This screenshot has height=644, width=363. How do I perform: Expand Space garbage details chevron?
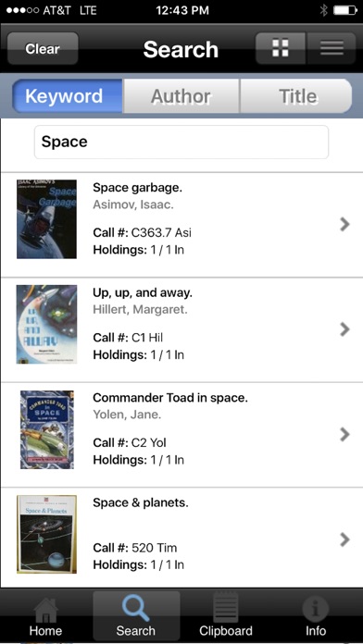pyautogui.click(x=344, y=224)
